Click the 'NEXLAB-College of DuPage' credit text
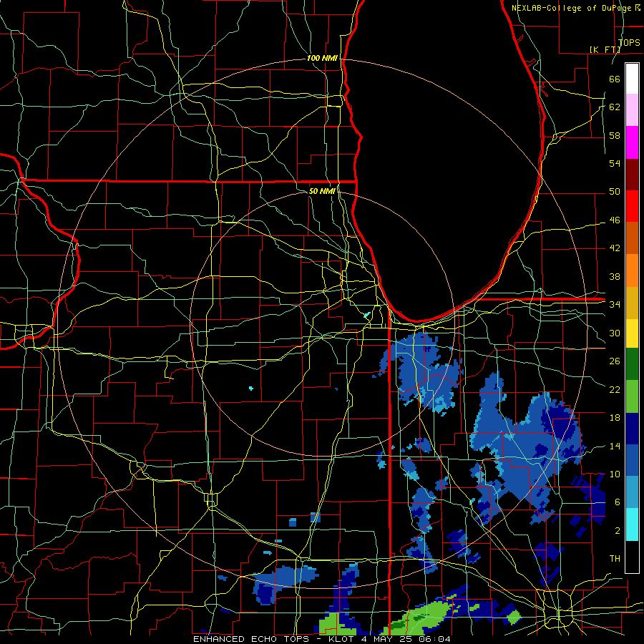 (x=573, y=8)
